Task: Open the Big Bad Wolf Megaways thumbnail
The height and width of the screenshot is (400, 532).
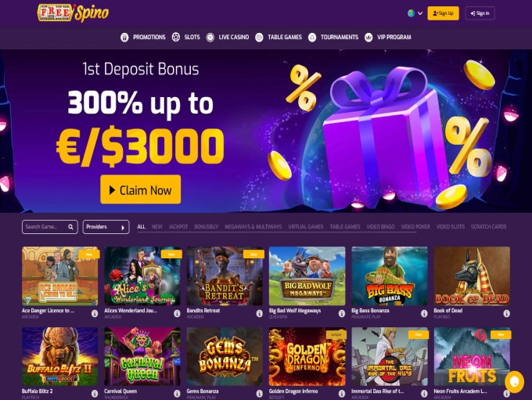Action: [x=307, y=276]
